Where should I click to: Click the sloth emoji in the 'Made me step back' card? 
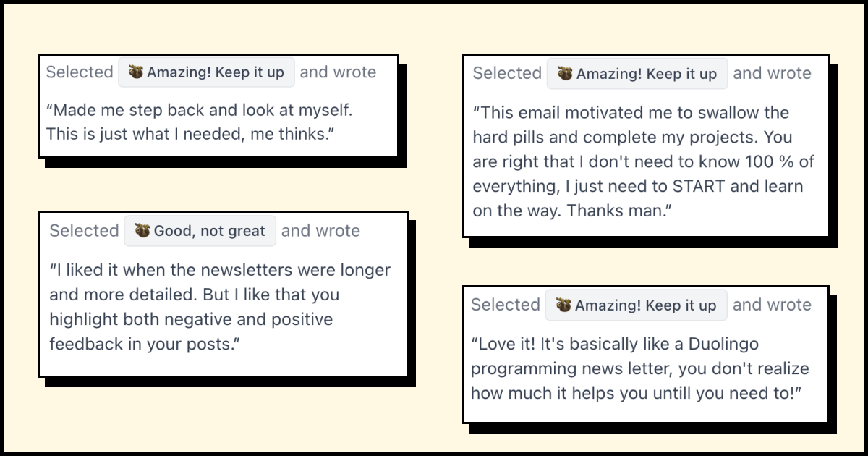136,72
